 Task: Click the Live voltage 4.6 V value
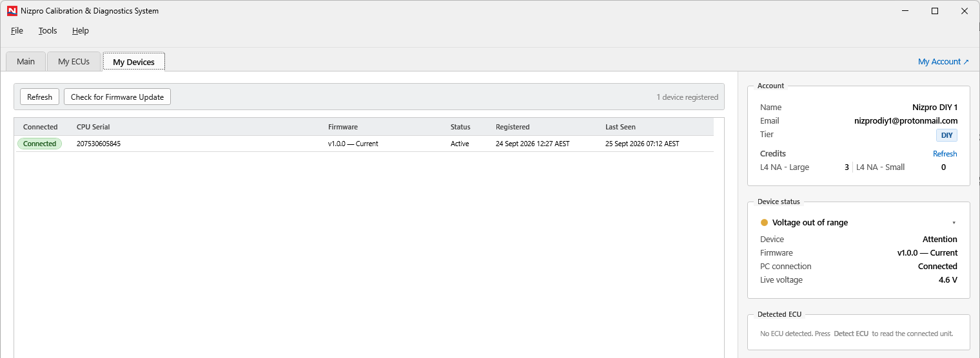(x=948, y=280)
